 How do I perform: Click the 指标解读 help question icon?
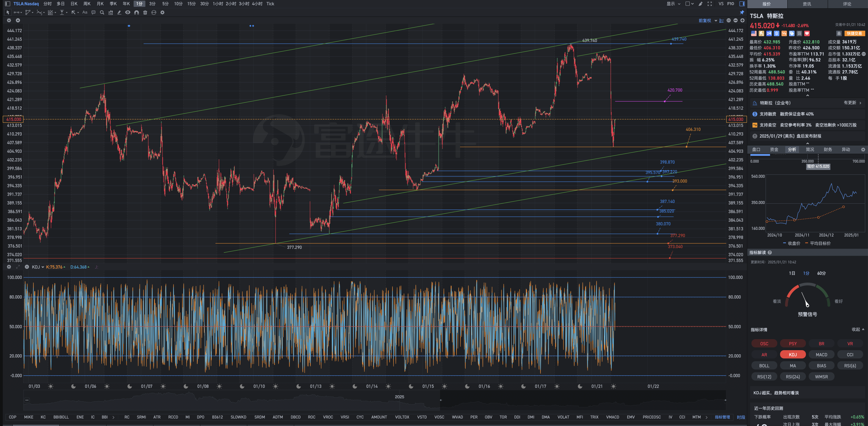point(770,253)
